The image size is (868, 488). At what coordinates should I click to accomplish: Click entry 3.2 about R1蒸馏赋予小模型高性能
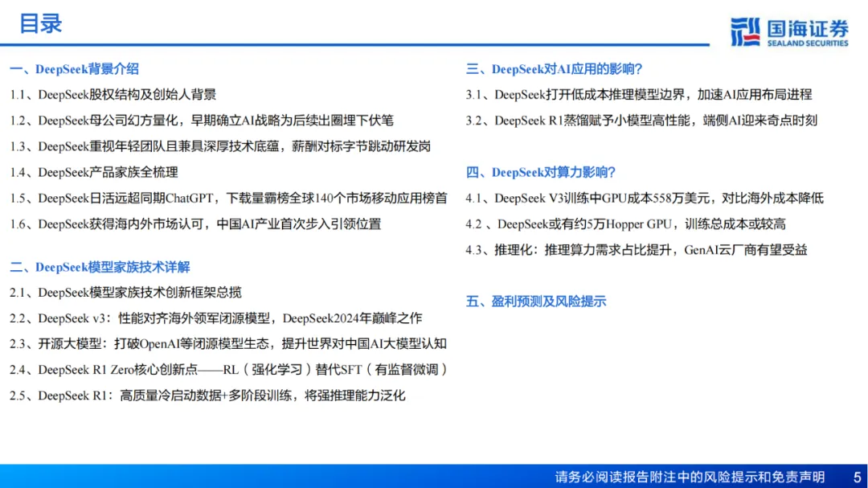click(641, 121)
